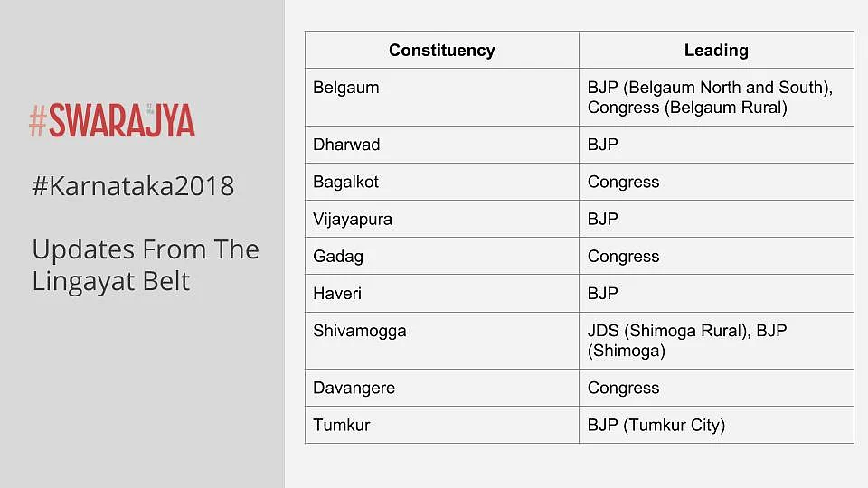
Task: Click the Belgaum constituency cell
Action: point(442,98)
